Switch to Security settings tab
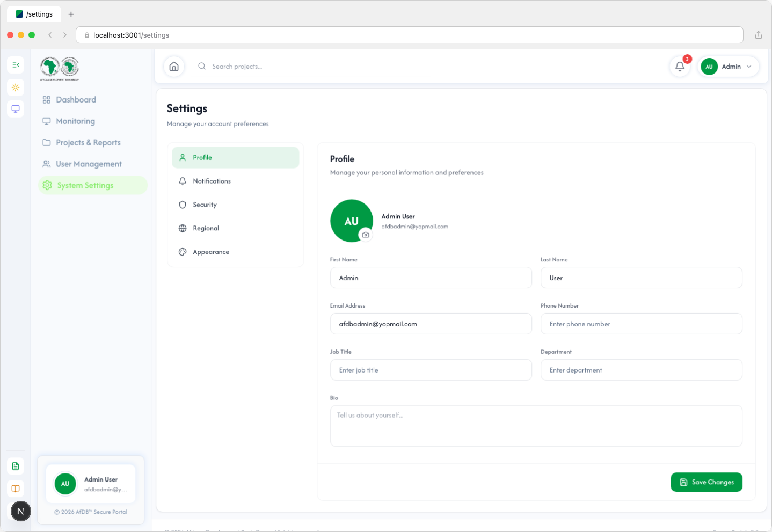772x532 pixels. point(235,205)
